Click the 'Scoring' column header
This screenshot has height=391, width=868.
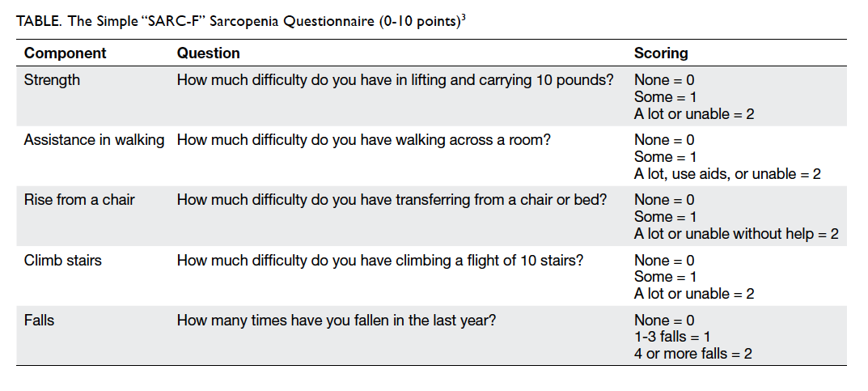[661, 53]
